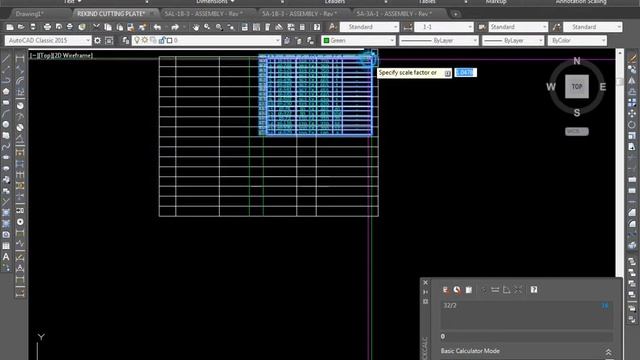Image resolution: width=640 pixels, height=360 pixels.
Task: Switch to the Drawing1* tab
Action: 29,14
